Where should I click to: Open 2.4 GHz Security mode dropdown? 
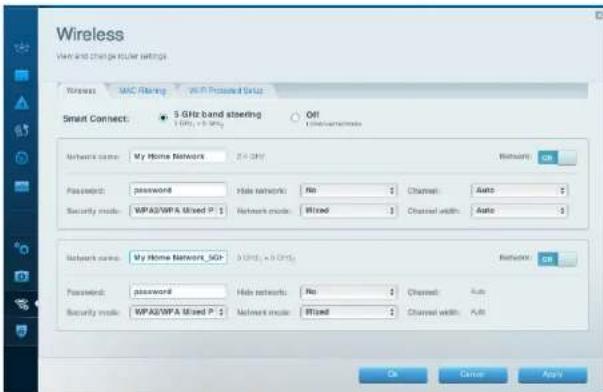(178, 211)
